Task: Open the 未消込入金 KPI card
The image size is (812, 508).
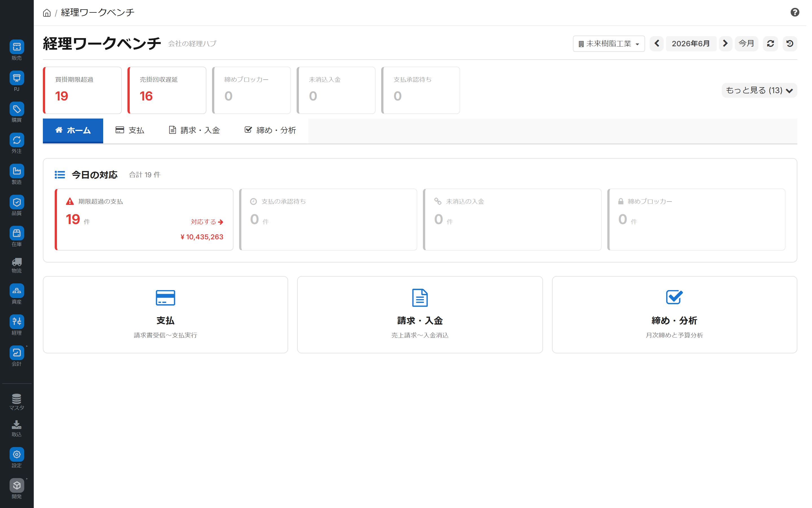Action: tap(336, 90)
